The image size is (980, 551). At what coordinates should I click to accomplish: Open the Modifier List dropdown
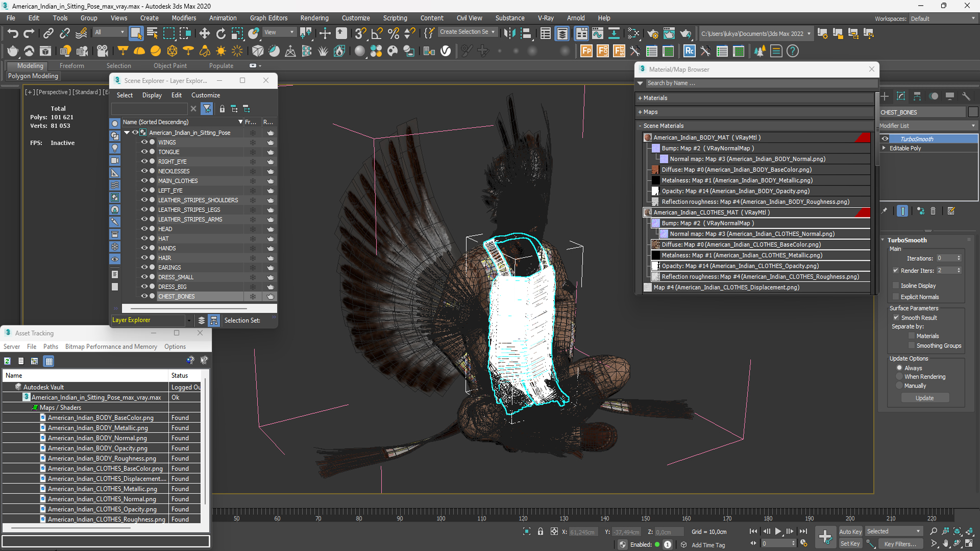928,126
